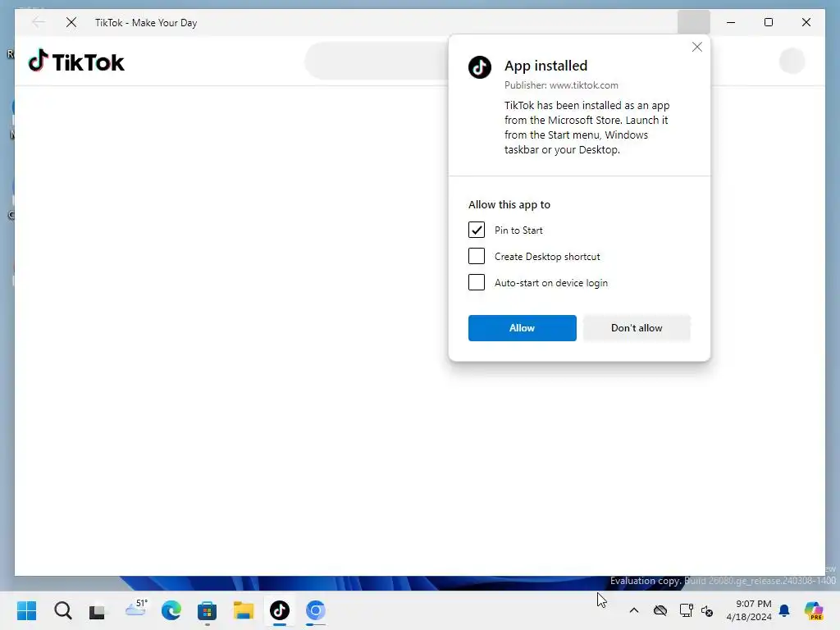Toggle the Pin to Start checkbox

pos(477,230)
